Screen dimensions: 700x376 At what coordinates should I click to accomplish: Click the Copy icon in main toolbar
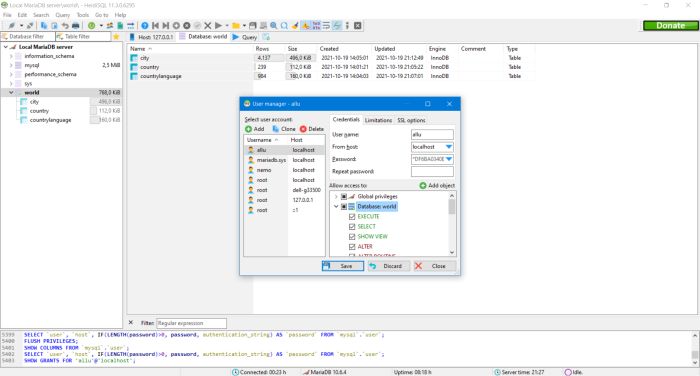pyautogui.click(x=44, y=25)
